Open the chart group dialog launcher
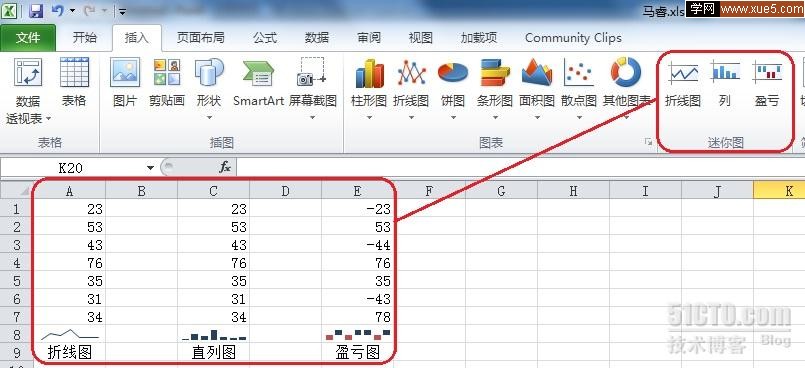 (648, 142)
